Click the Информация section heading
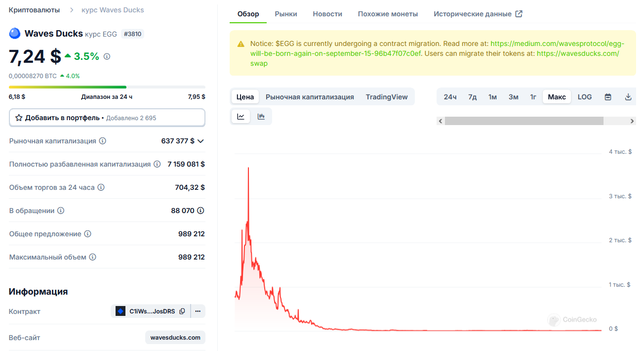 39,292
